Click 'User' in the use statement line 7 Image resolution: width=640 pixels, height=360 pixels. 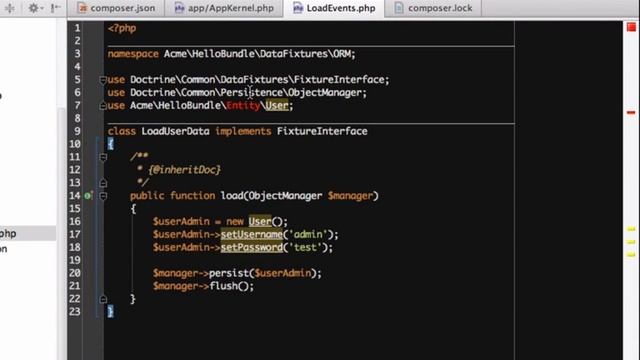point(277,106)
